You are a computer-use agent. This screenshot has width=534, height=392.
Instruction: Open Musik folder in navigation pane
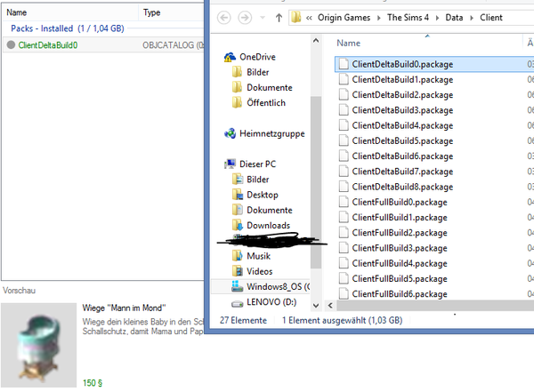click(x=258, y=256)
